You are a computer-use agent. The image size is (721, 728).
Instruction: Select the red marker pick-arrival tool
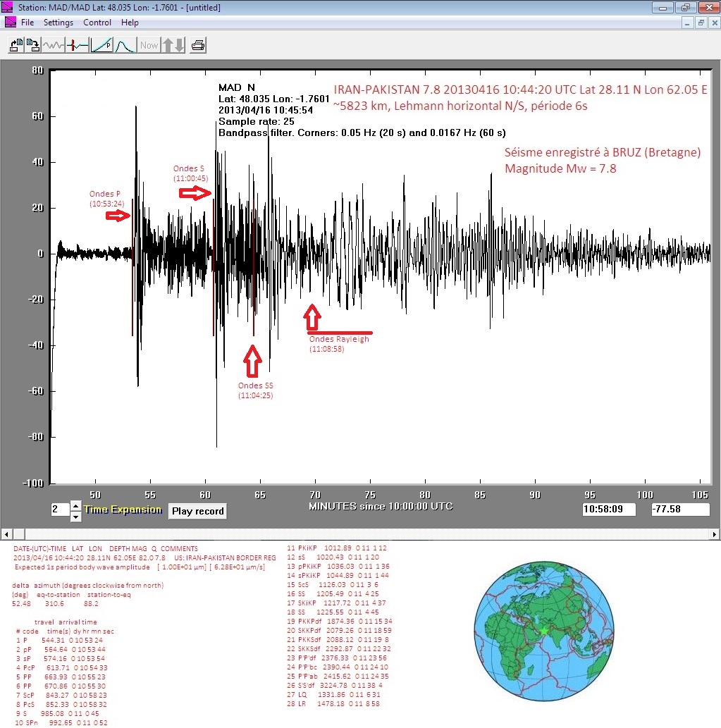pyautogui.click(x=78, y=46)
